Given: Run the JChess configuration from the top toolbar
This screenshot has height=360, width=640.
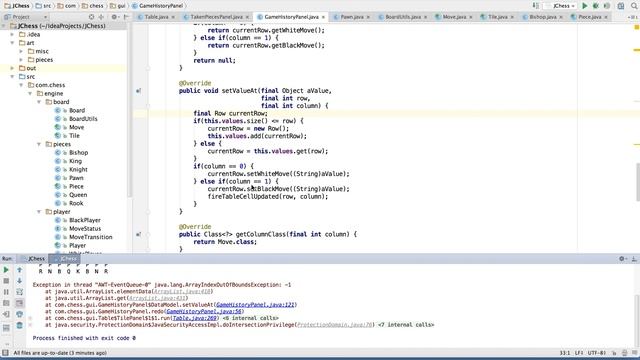Looking at the screenshot, I should [584, 6].
